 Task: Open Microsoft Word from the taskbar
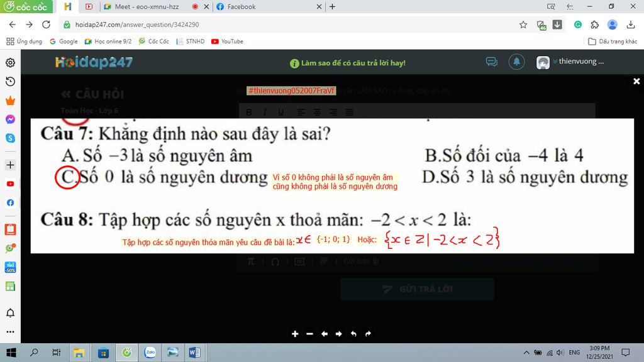(x=194, y=353)
